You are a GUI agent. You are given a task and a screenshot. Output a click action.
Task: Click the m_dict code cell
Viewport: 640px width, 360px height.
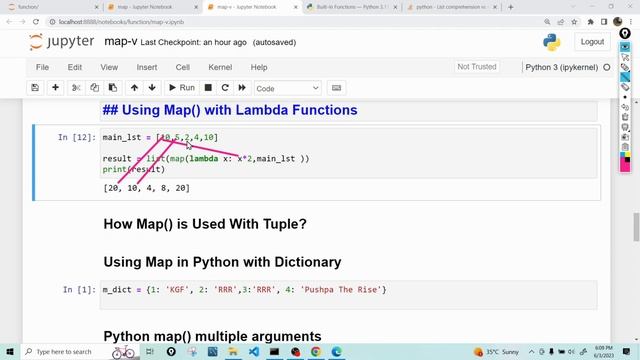(x=349, y=295)
